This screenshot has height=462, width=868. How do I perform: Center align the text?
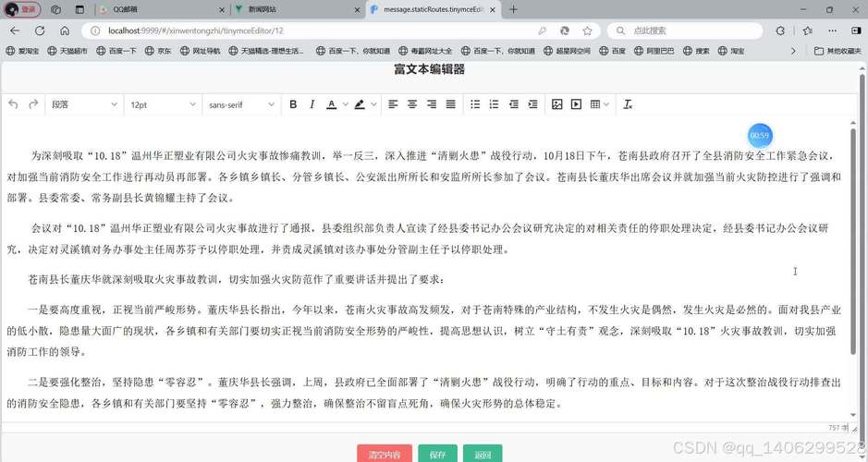click(412, 104)
